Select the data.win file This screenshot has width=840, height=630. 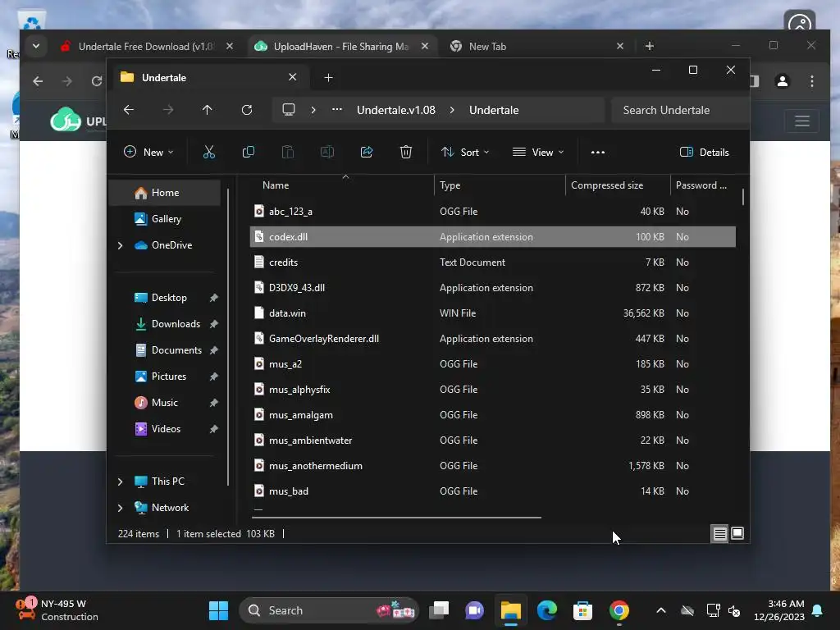coord(493,313)
